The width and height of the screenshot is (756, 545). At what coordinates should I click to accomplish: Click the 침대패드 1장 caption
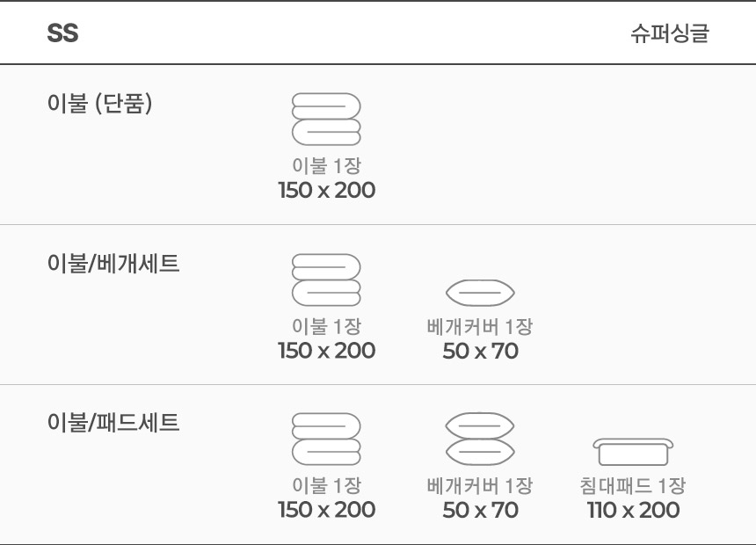pos(633,486)
